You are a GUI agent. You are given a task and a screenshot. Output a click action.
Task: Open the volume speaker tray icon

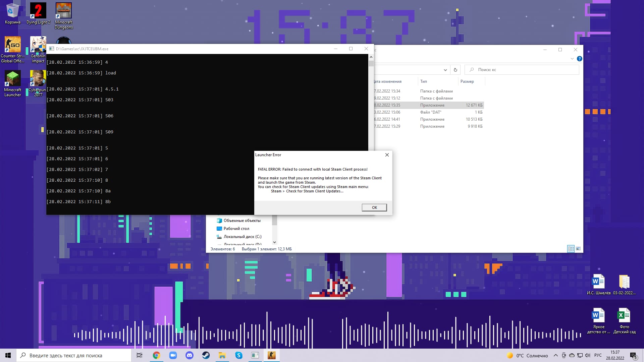(588, 355)
